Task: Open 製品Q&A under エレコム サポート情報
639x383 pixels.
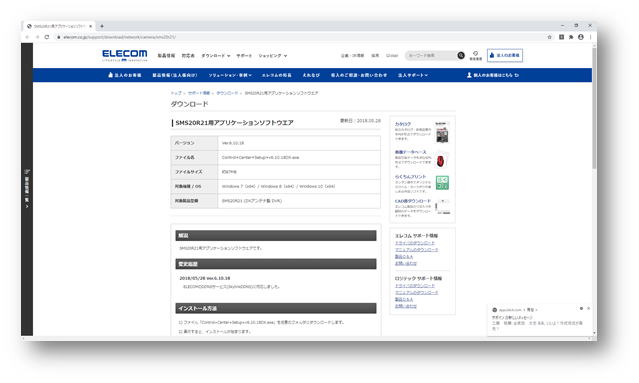Action: pos(404,257)
